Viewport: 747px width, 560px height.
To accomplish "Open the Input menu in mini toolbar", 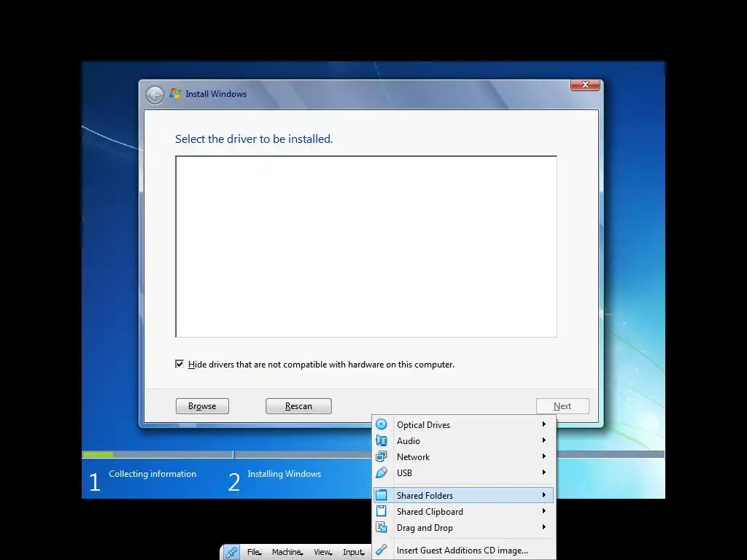I will (354, 553).
